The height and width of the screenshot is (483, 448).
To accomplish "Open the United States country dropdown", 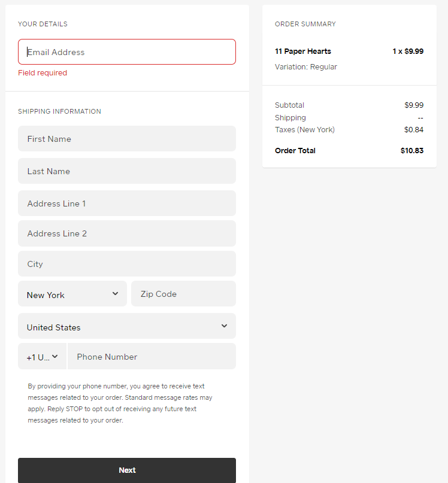I will [x=120, y=326].
